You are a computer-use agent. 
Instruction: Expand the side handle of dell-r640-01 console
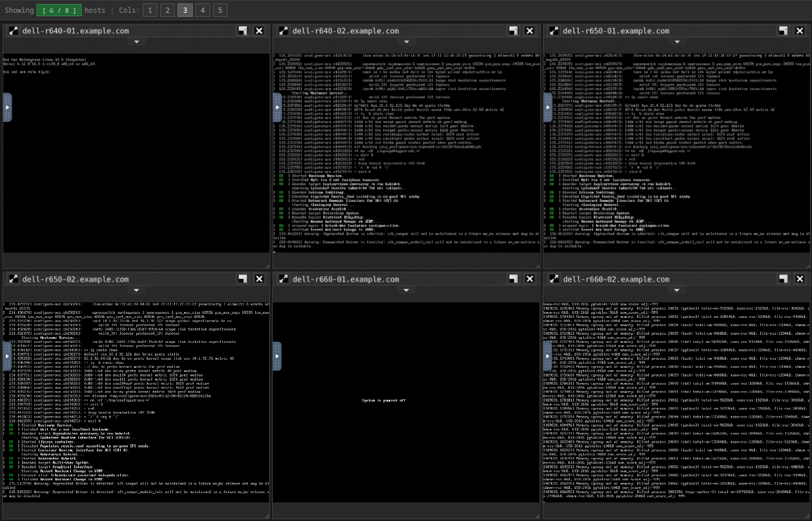[7, 107]
